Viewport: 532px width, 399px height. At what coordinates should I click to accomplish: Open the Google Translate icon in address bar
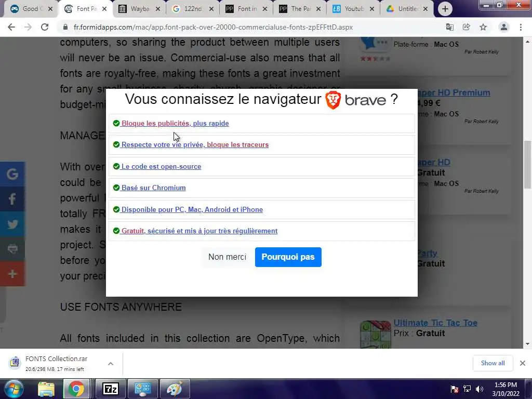coord(449,27)
